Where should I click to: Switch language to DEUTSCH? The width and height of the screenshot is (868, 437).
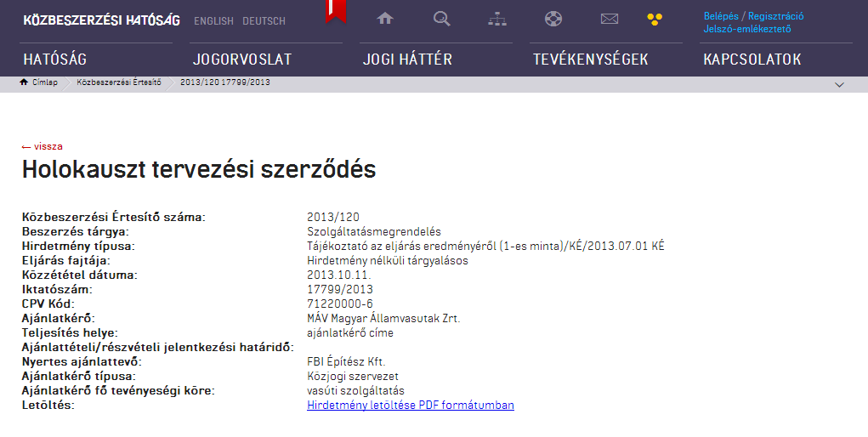coord(264,21)
